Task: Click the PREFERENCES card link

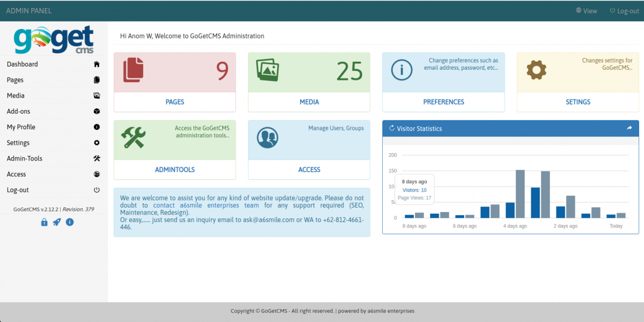Action: click(x=443, y=102)
